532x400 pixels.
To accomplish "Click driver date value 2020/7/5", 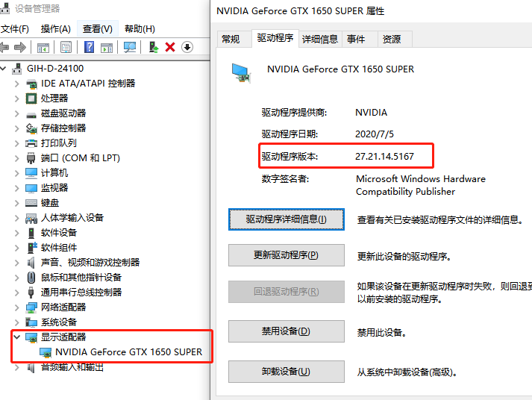I will (x=375, y=134).
